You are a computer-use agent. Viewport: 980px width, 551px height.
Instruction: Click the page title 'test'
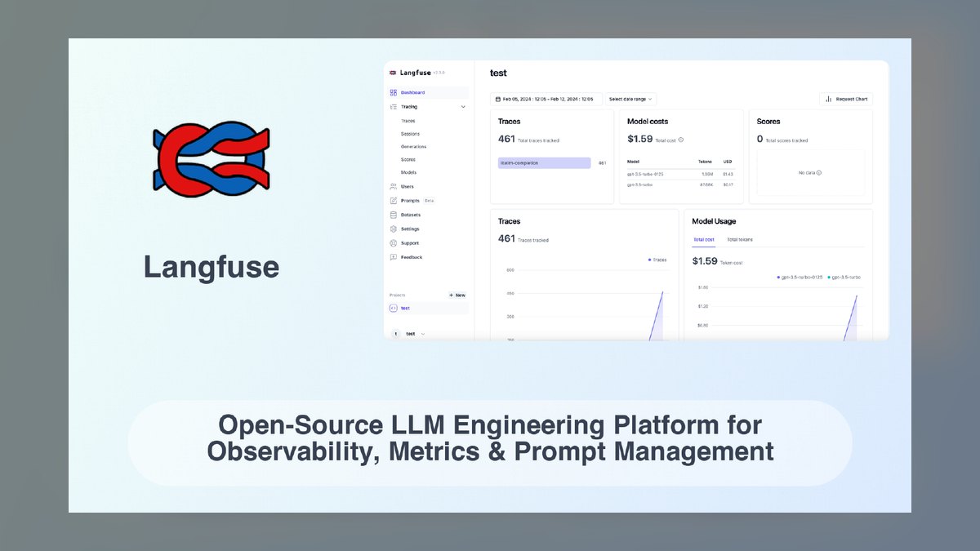[498, 73]
